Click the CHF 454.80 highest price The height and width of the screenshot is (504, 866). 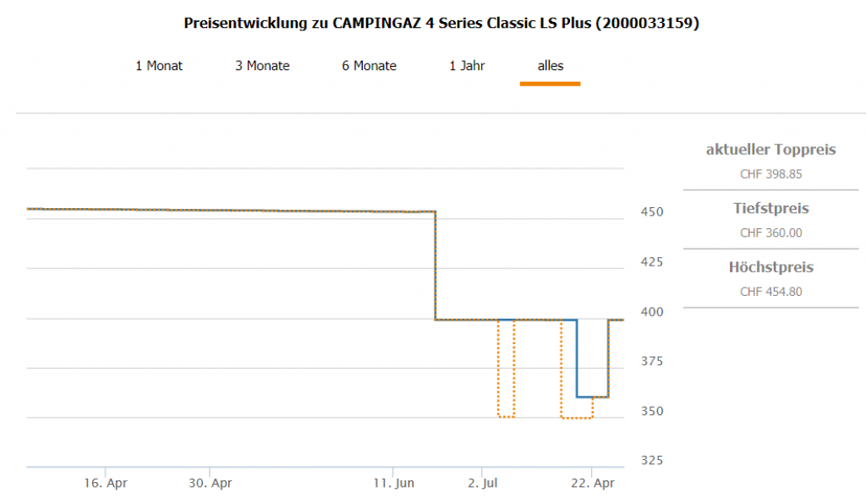tap(770, 292)
